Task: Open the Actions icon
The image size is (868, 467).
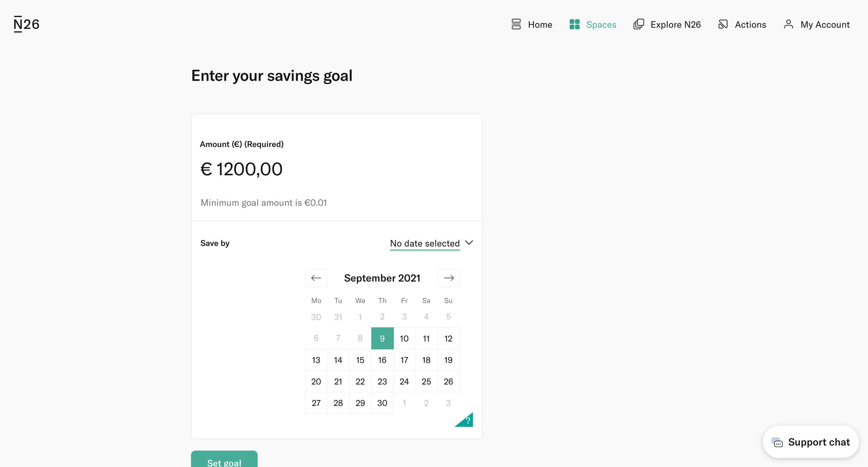Action: [x=723, y=24]
